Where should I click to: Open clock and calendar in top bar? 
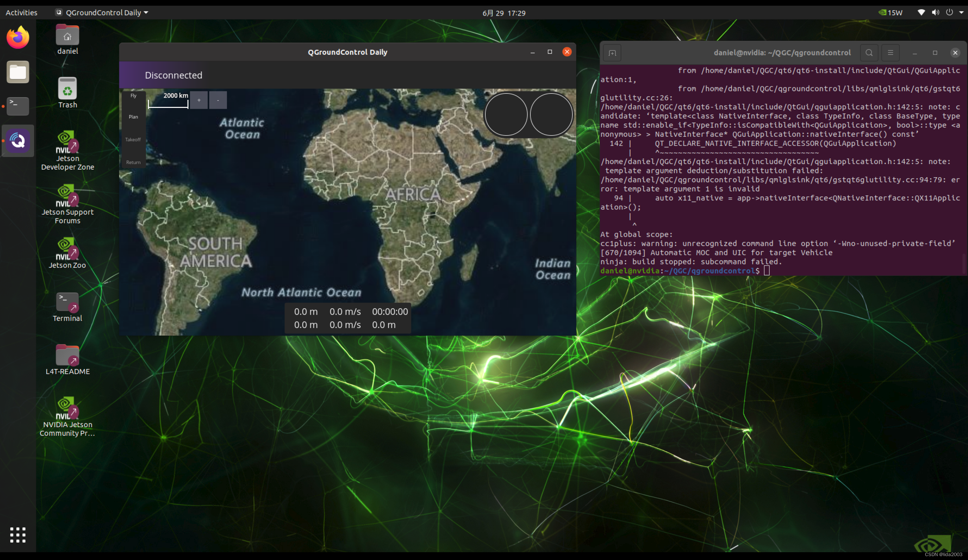pyautogui.click(x=504, y=13)
